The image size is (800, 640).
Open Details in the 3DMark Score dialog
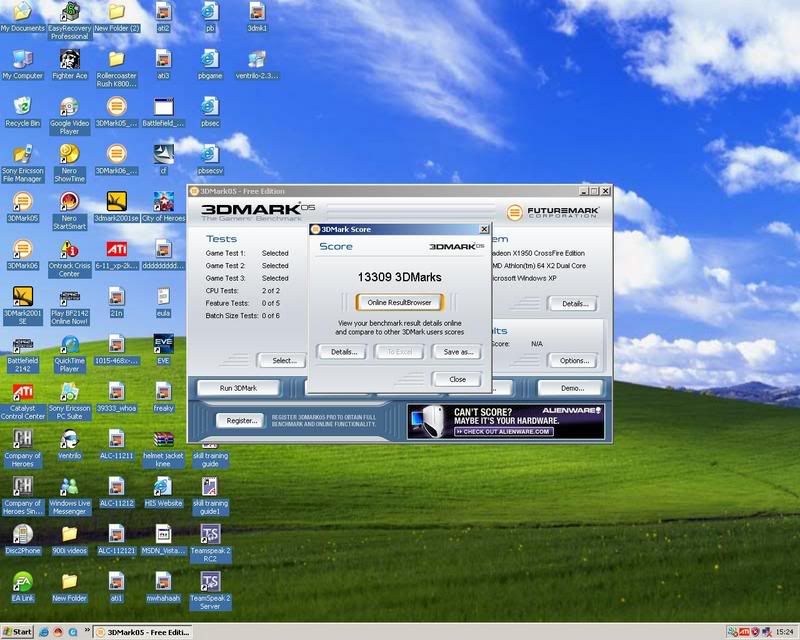coord(342,352)
